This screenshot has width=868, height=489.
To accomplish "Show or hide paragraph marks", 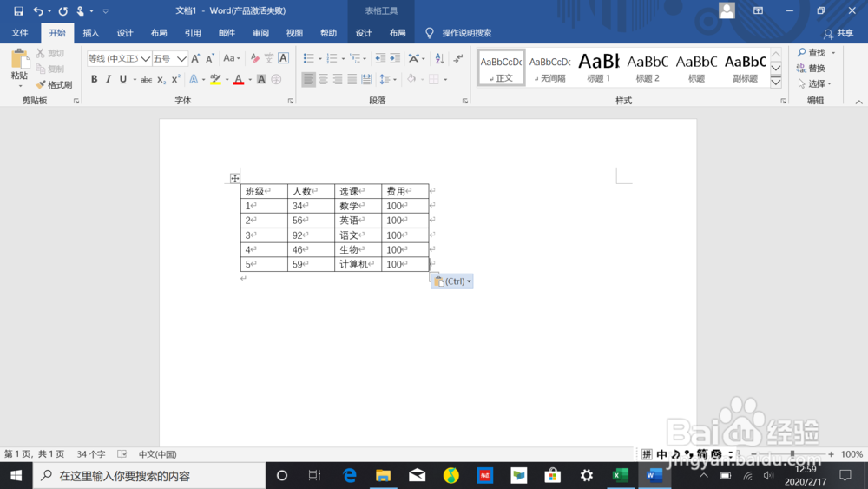I will point(457,58).
